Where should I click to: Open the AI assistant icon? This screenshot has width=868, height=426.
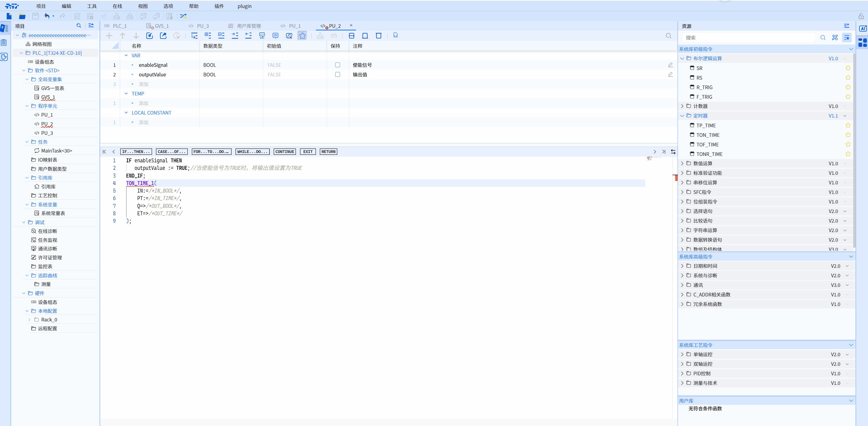[863, 29]
